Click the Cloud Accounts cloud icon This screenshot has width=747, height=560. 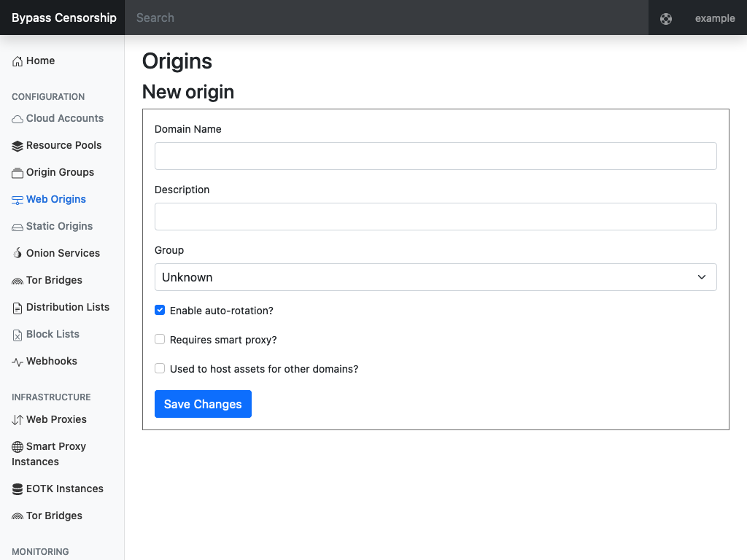(18, 119)
